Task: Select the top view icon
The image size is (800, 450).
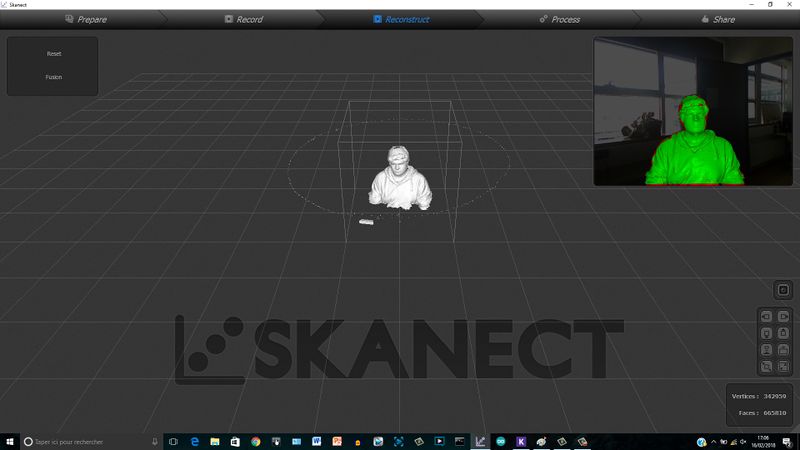Action: pos(767,350)
